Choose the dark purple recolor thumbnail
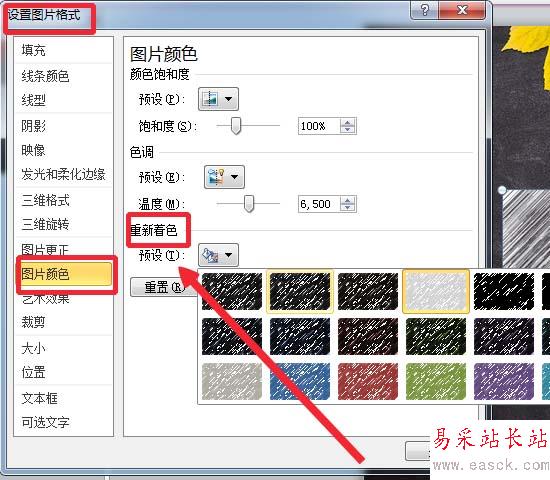 [504, 336]
